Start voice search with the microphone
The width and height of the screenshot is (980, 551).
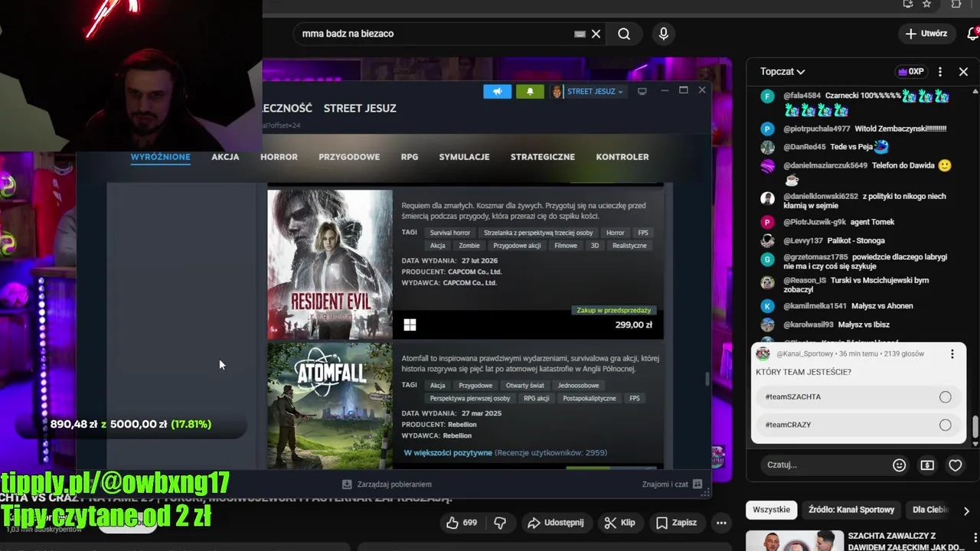[663, 34]
